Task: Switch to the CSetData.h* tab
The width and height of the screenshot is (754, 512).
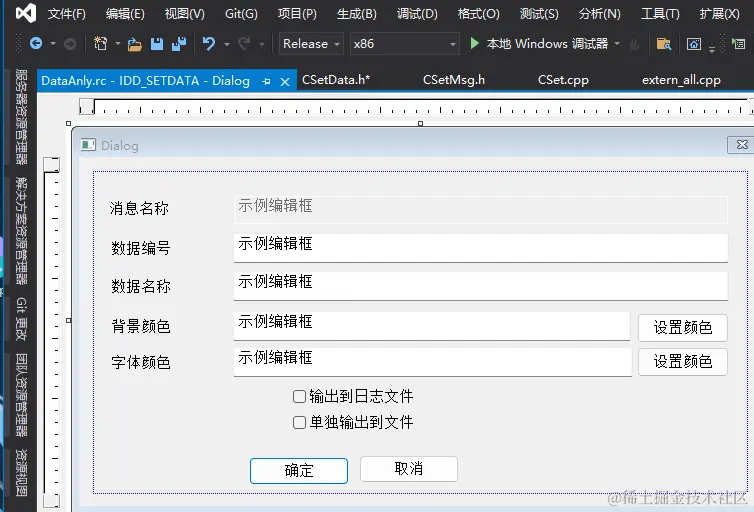Action: (x=336, y=80)
